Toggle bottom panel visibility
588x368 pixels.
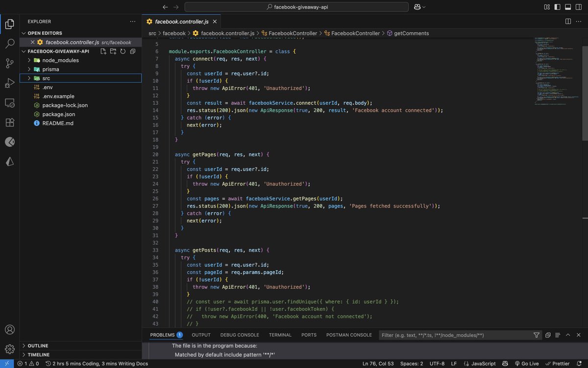[x=568, y=7]
